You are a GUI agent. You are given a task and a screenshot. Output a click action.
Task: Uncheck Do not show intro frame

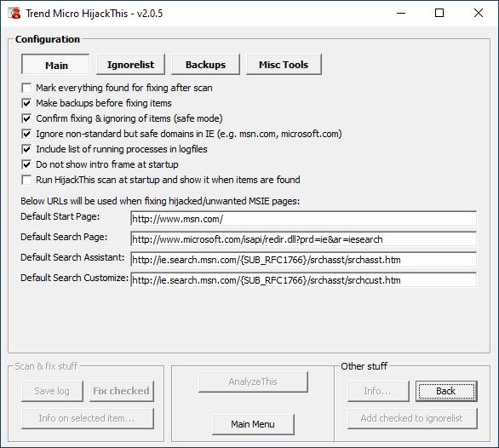coord(26,164)
